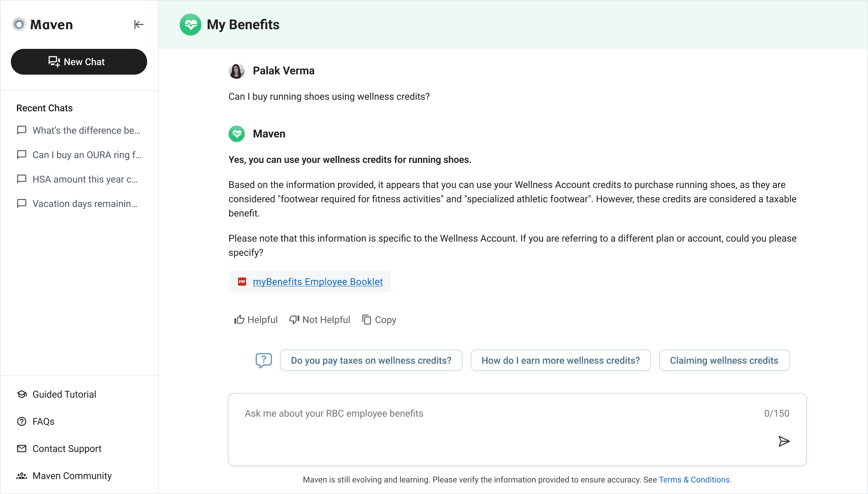Open Vacation days remaining chat
868x494 pixels.
[x=85, y=204]
